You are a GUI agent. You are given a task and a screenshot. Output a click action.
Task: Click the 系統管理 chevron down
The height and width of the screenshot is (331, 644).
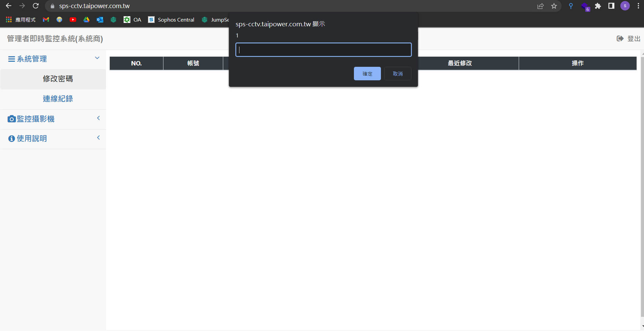(x=97, y=58)
